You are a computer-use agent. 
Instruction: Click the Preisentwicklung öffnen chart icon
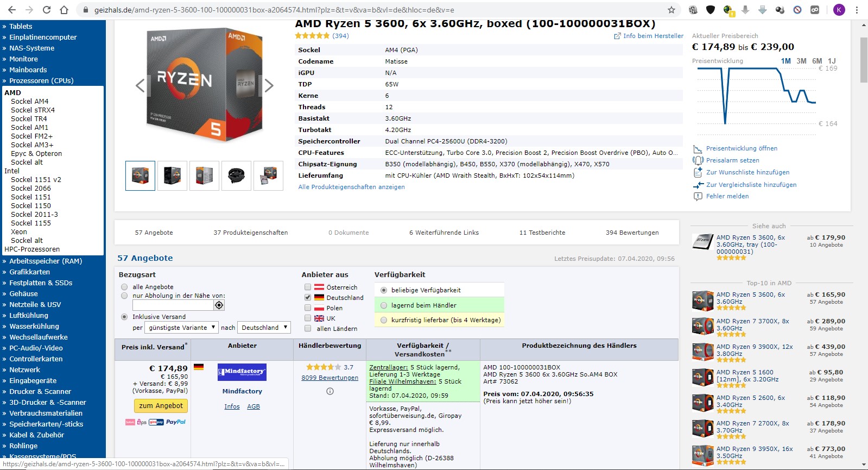(x=698, y=148)
